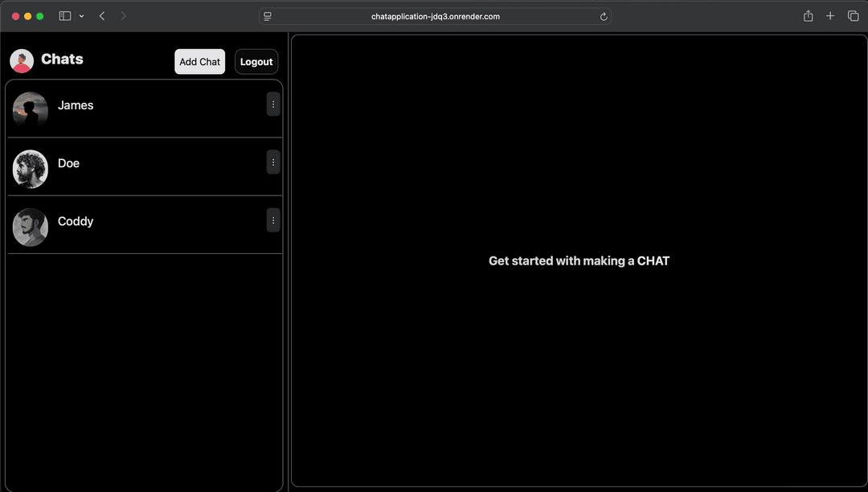Click the Chats heading
The height and width of the screenshot is (492, 868).
[62, 59]
